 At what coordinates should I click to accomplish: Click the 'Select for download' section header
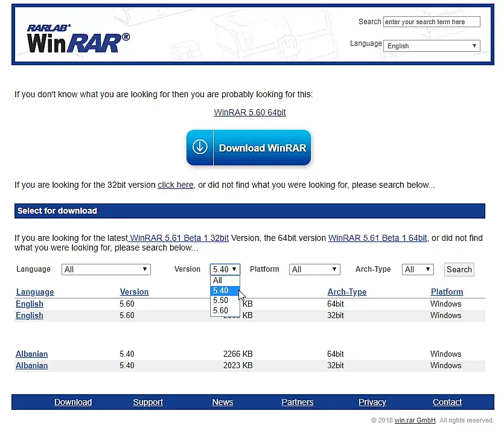pyautogui.click(x=250, y=211)
